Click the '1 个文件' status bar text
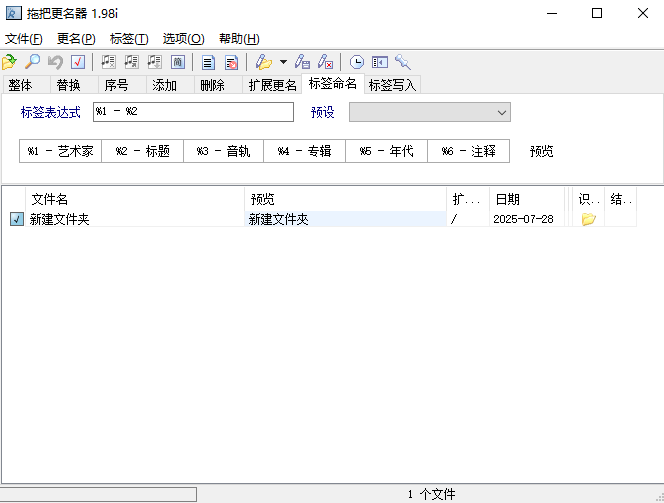This screenshot has width=664, height=503. click(x=432, y=494)
